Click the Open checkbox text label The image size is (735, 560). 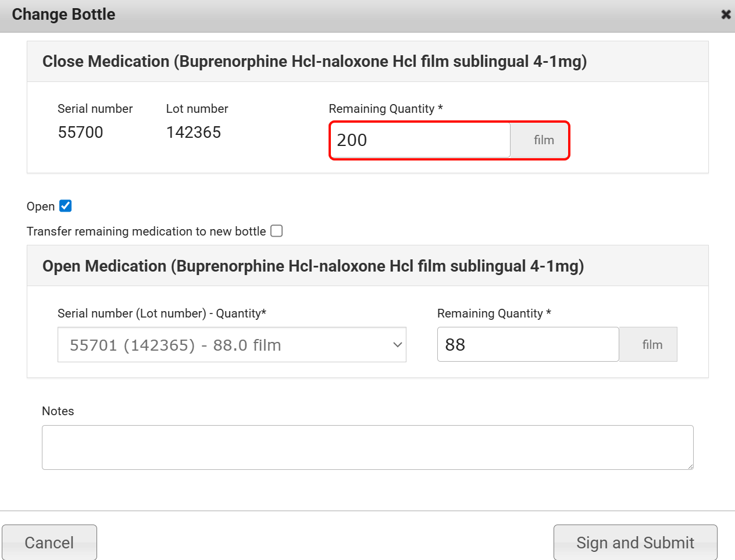point(41,206)
